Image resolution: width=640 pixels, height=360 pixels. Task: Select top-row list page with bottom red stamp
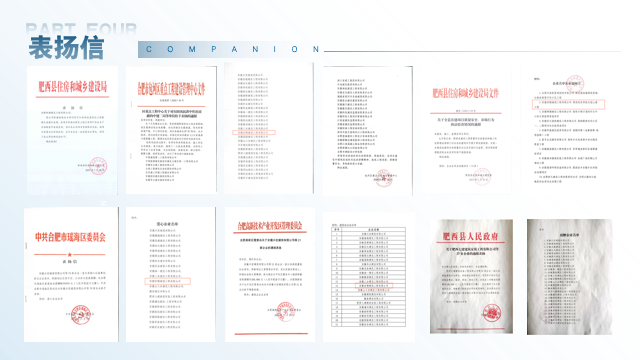pyautogui.click(x=367, y=131)
